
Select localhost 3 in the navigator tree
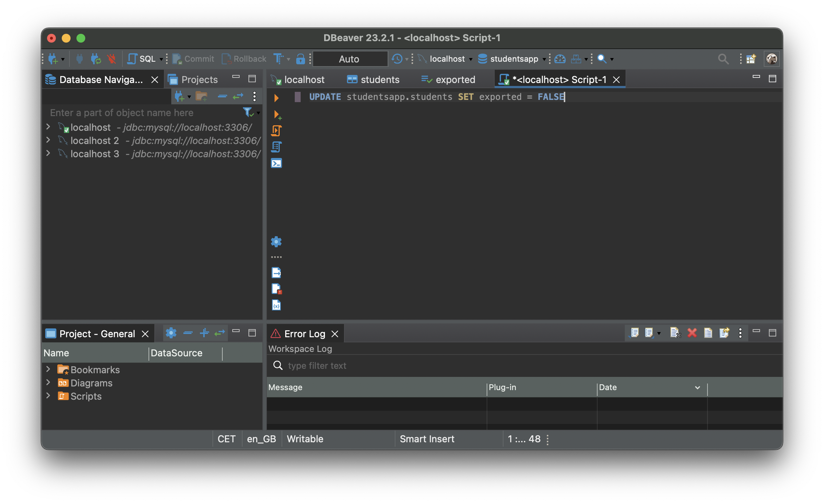point(94,154)
